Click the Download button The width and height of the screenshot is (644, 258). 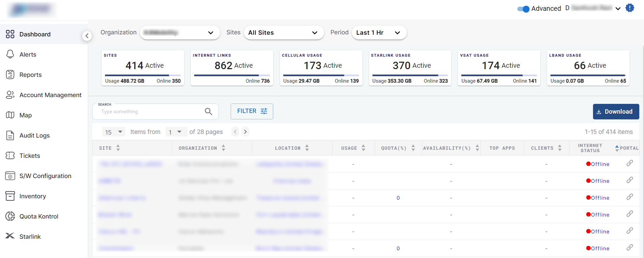616,112
